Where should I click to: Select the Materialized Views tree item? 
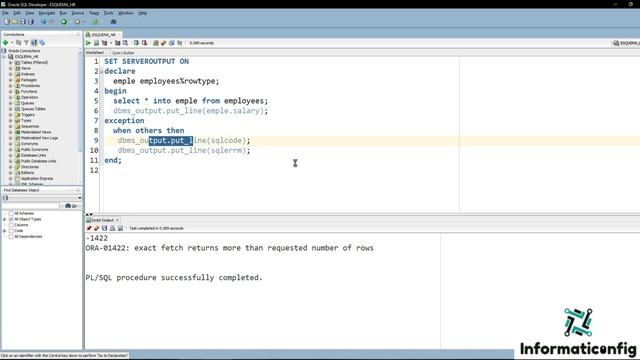[36, 132]
